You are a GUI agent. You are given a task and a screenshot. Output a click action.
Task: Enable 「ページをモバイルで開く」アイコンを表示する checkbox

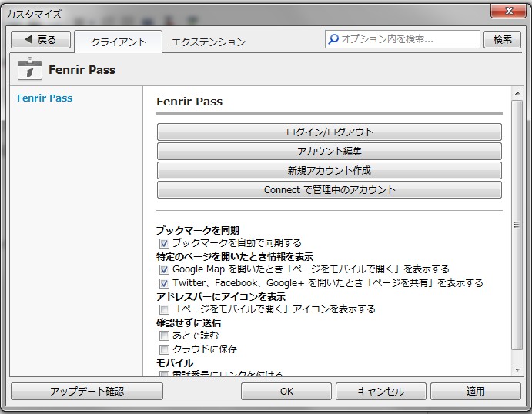click(164, 309)
